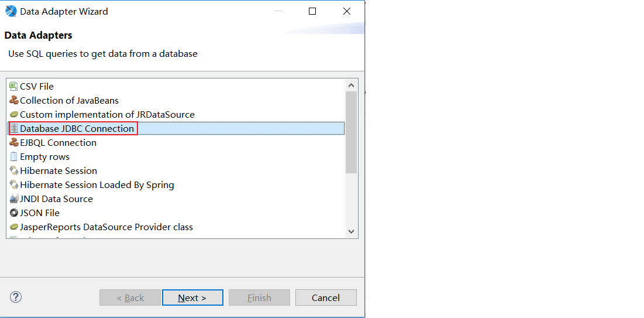Open the help question mark icon

pos(16,297)
